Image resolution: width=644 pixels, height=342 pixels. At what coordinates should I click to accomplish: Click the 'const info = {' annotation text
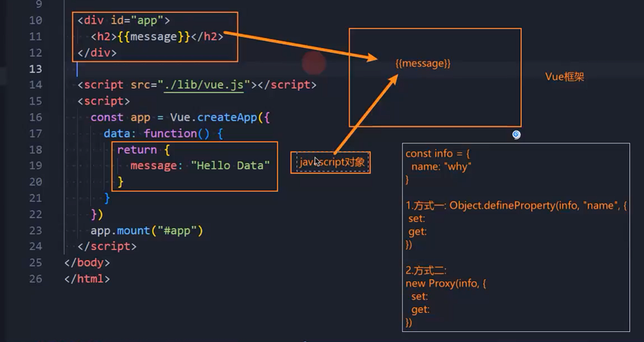437,154
